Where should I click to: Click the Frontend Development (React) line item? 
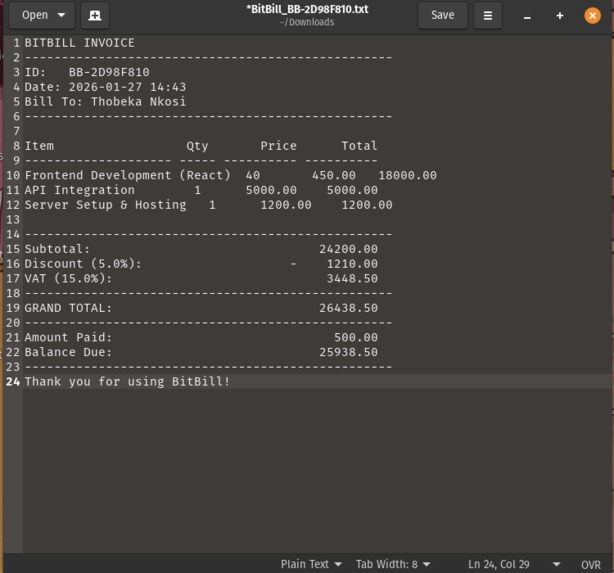coord(128,175)
